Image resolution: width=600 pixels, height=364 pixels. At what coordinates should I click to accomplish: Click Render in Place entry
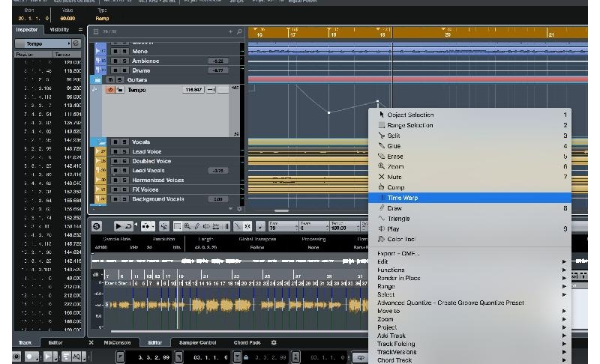[x=469, y=278]
